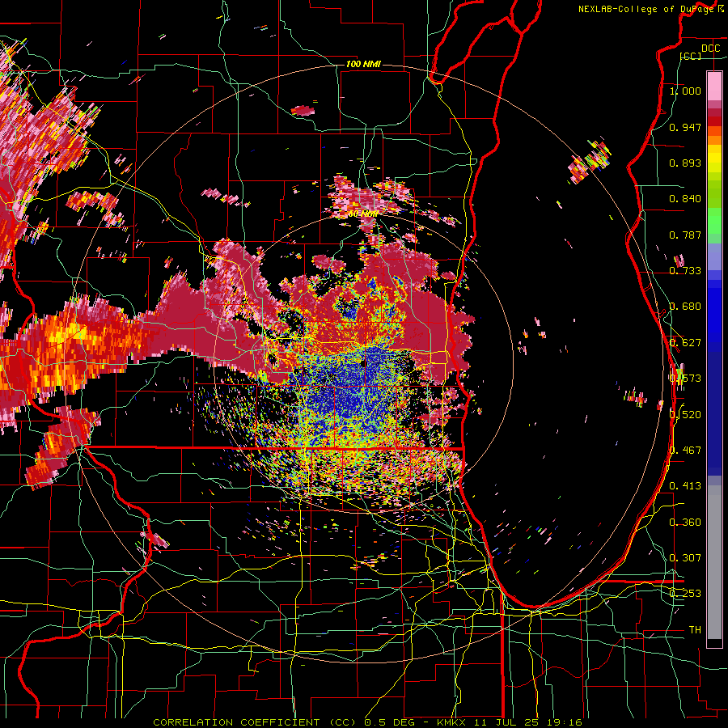
Task: Pick the gray lower segment of color bar
Action: tap(714, 562)
